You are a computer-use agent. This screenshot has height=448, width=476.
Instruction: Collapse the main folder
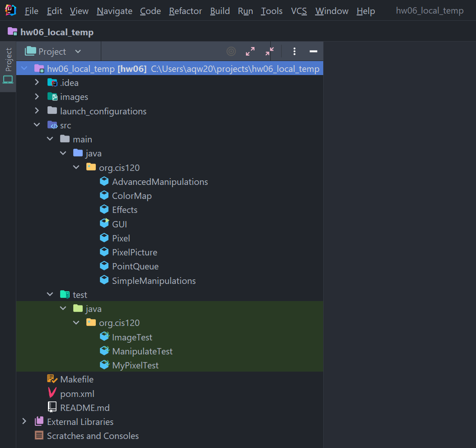[x=50, y=139]
